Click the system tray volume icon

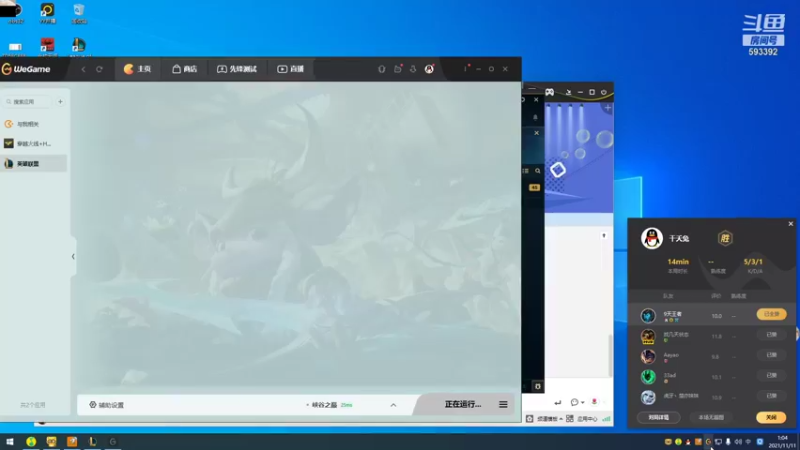click(738, 442)
